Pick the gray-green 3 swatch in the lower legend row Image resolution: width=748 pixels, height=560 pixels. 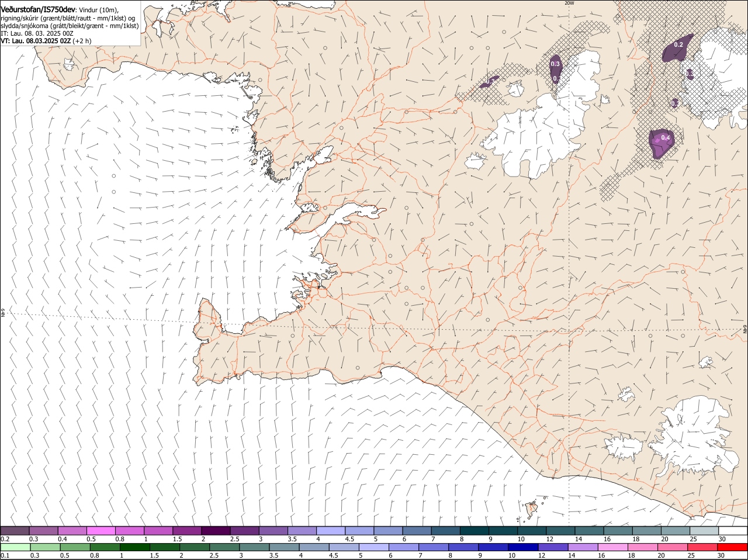[254, 547]
